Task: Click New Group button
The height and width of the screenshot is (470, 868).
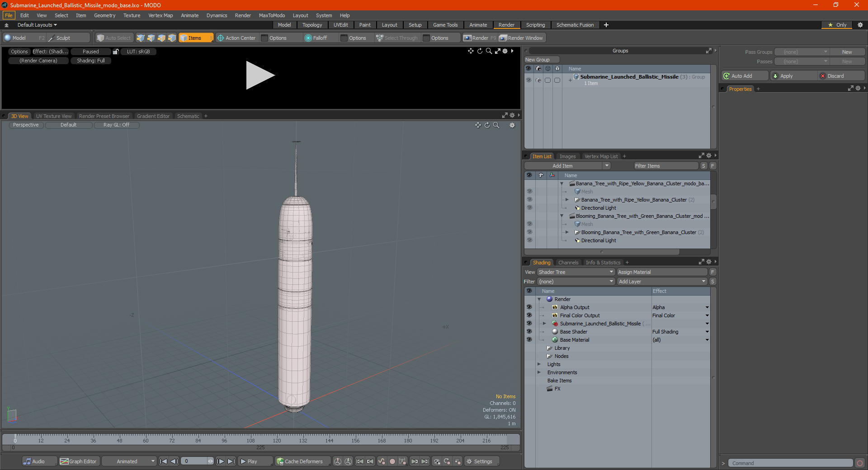Action: (x=542, y=60)
